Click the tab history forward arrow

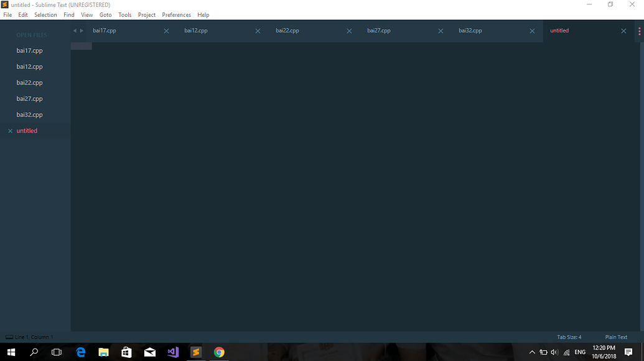tap(82, 29)
